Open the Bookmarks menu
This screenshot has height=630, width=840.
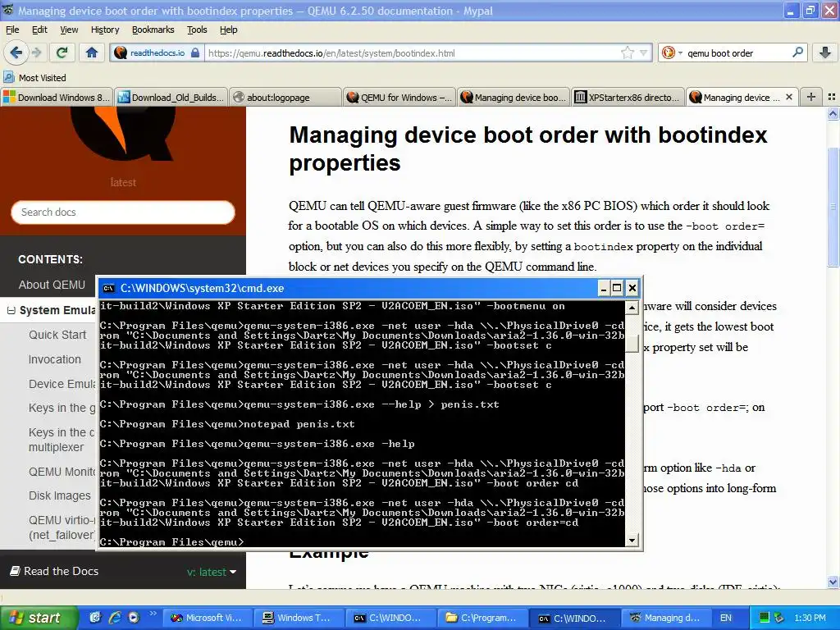(153, 30)
